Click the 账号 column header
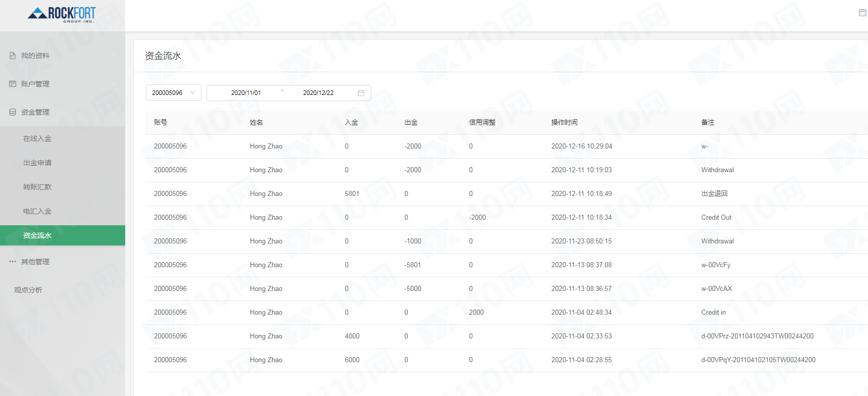The height and width of the screenshot is (396, 868). (x=161, y=122)
